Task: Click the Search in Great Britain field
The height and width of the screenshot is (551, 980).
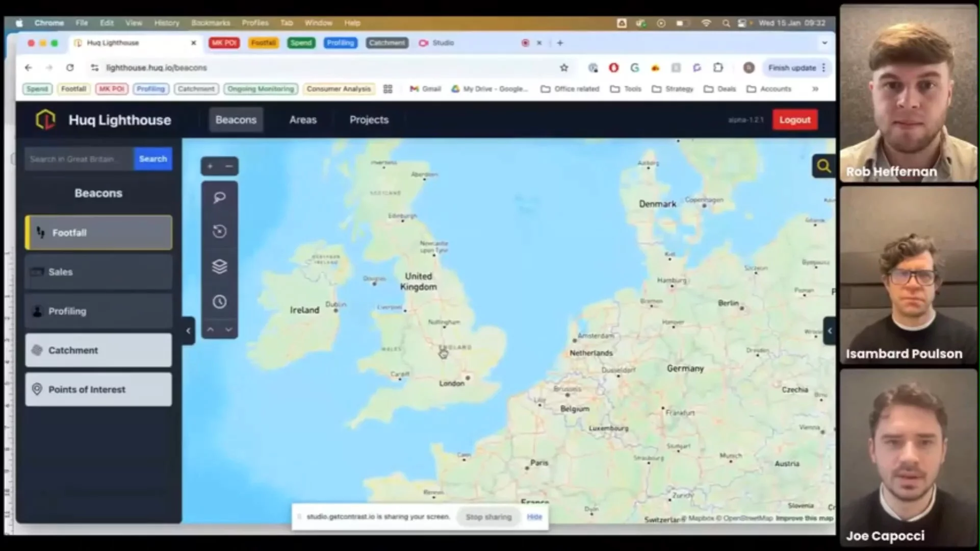Action: click(x=80, y=159)
